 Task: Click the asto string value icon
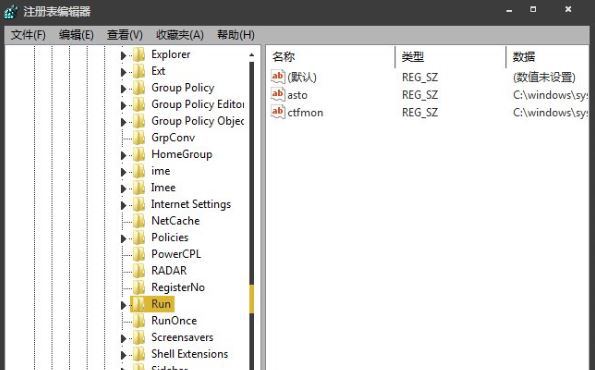278,94
